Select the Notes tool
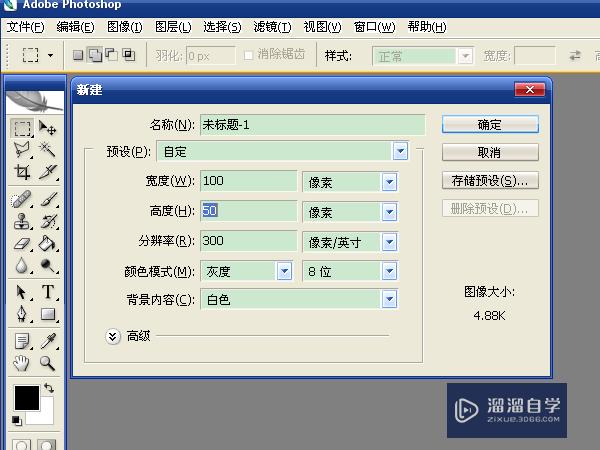600x450 pixels. (x=22, y=341)
